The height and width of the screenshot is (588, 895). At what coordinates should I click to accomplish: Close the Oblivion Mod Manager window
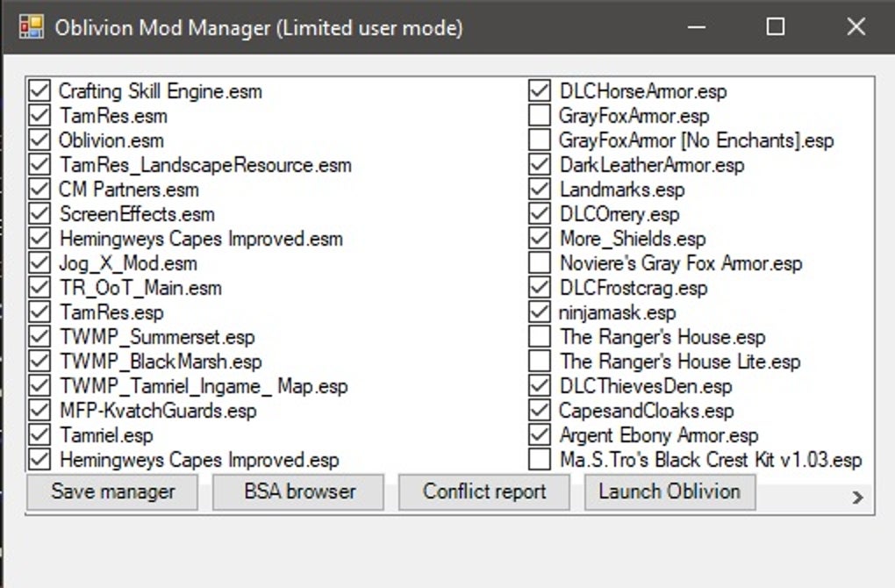856,27
